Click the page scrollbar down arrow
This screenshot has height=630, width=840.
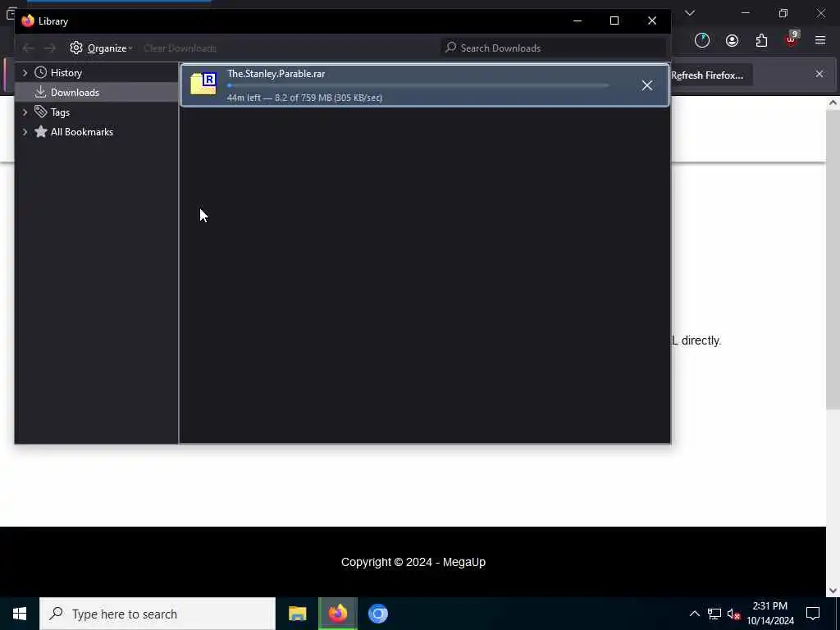(833, 591)
